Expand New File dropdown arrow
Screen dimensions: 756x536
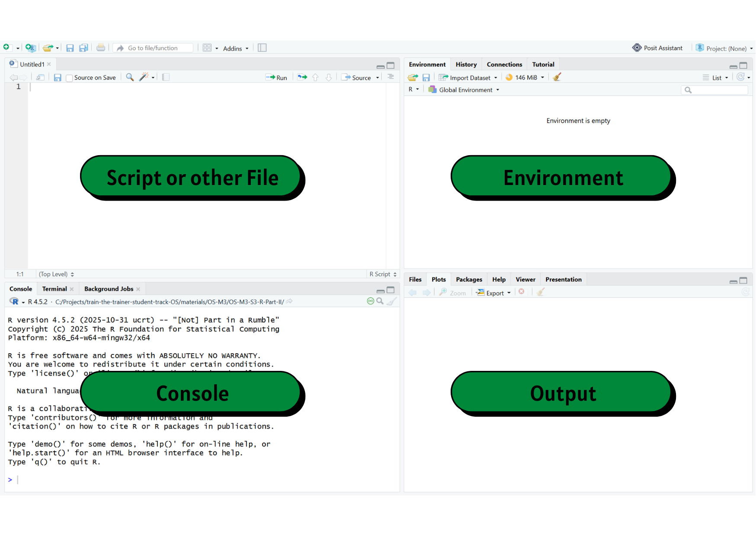pos(18,48)
